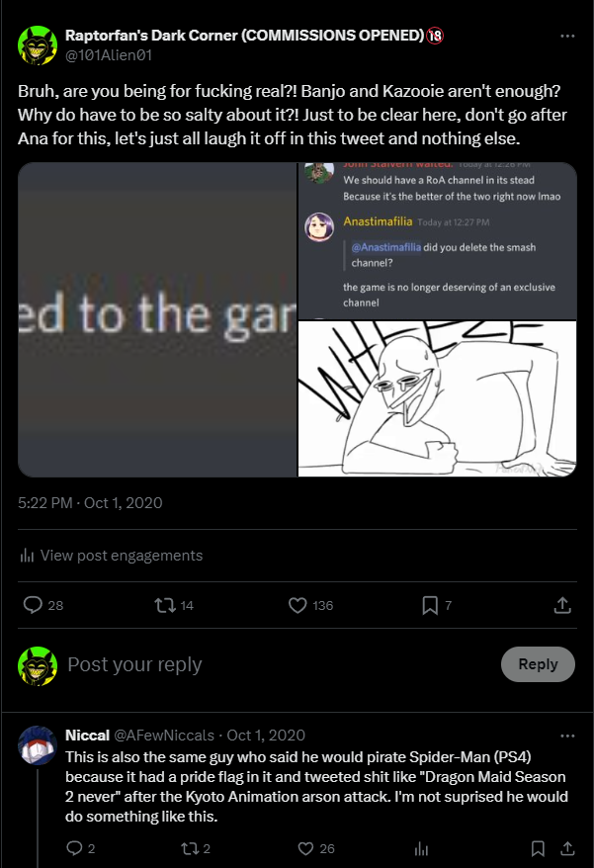Focus the Post your reply field
The width and height of the screenshot is (594, 868).
point(277,664)
